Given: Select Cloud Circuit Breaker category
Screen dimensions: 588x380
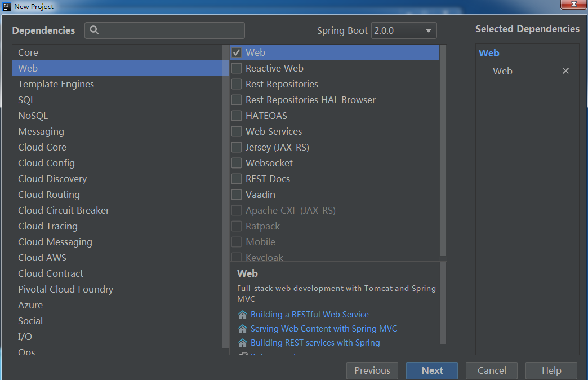Looking at the screenshot, I should click(x=117, y=210).
